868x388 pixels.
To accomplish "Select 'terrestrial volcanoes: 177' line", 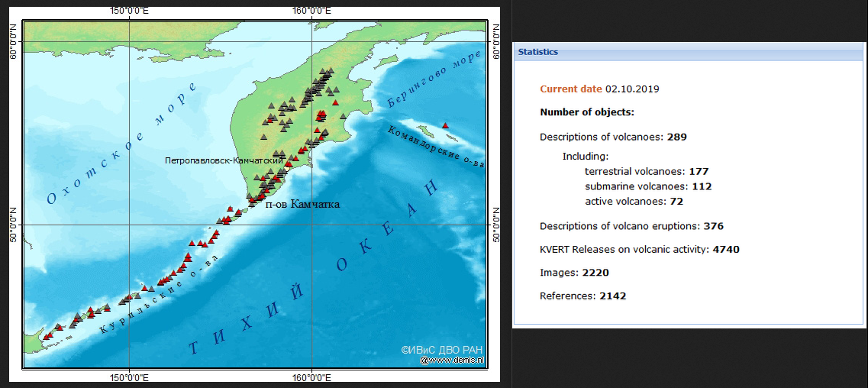I will 647,172.
